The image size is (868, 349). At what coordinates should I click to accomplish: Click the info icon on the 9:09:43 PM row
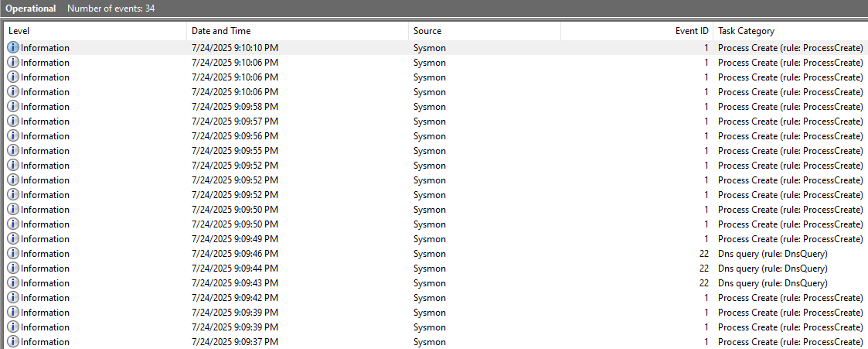pos(13,283)
